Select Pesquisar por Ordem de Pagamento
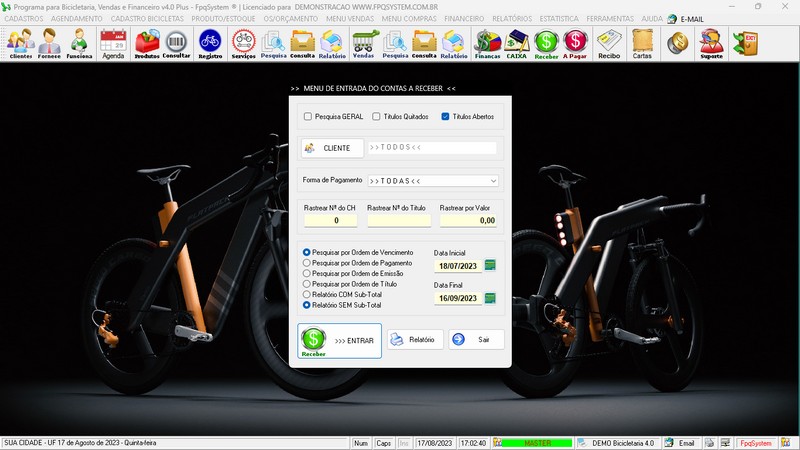Screen dimensions: 800x450 click(x=307, y=263)
